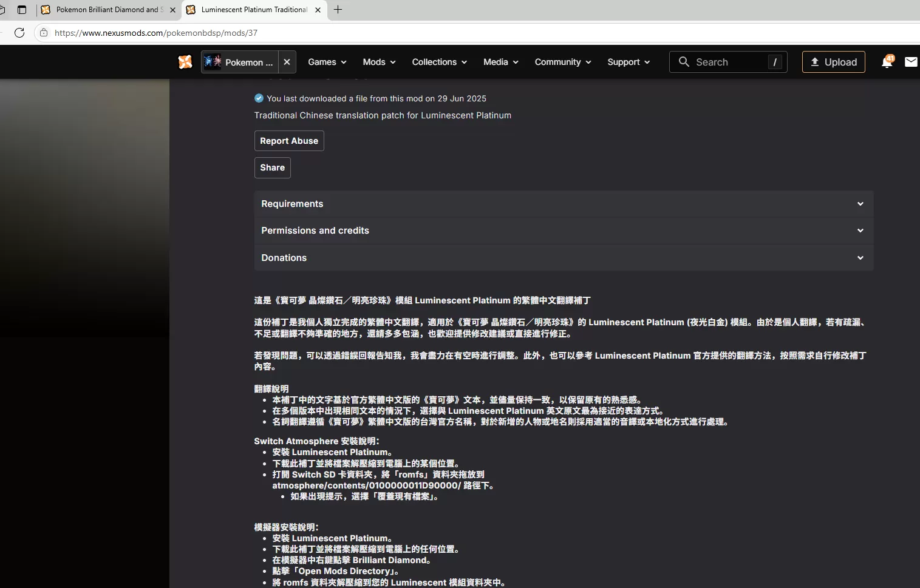Click the Report Abuse button

(x=289, y=141)
